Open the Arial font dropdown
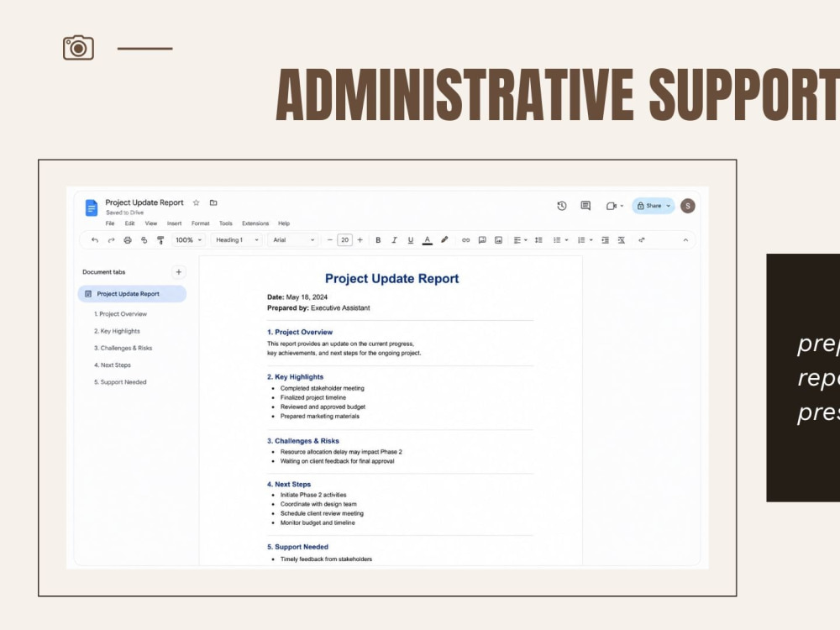The width and height of the screenshot is (840, 630). [294, 240]
